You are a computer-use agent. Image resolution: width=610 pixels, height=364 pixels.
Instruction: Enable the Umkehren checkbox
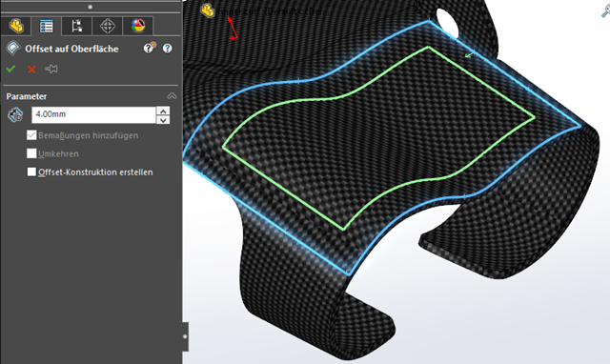(31, 153)
